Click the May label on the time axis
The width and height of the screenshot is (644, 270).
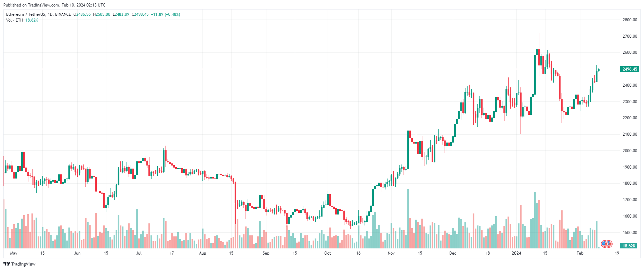tap(14, 253)
